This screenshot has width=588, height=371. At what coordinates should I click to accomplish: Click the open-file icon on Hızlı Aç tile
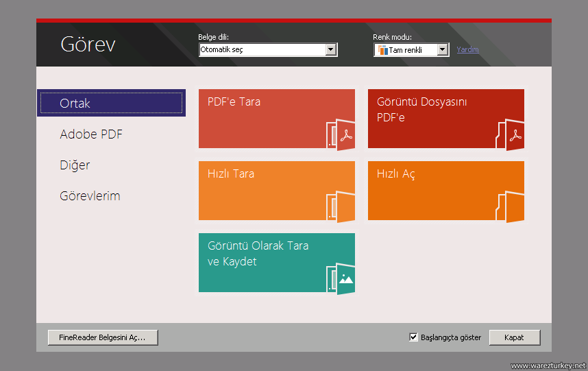pyautogui.click(x=510, y=206)
